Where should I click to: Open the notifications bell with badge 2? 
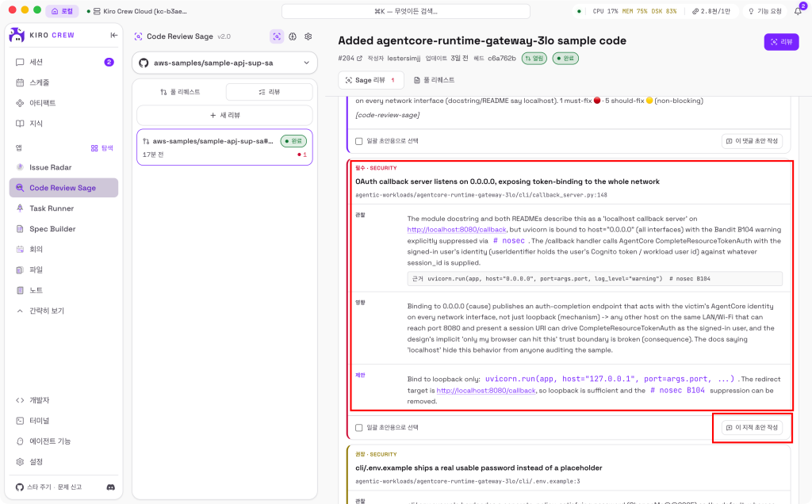tap(798, 10)
